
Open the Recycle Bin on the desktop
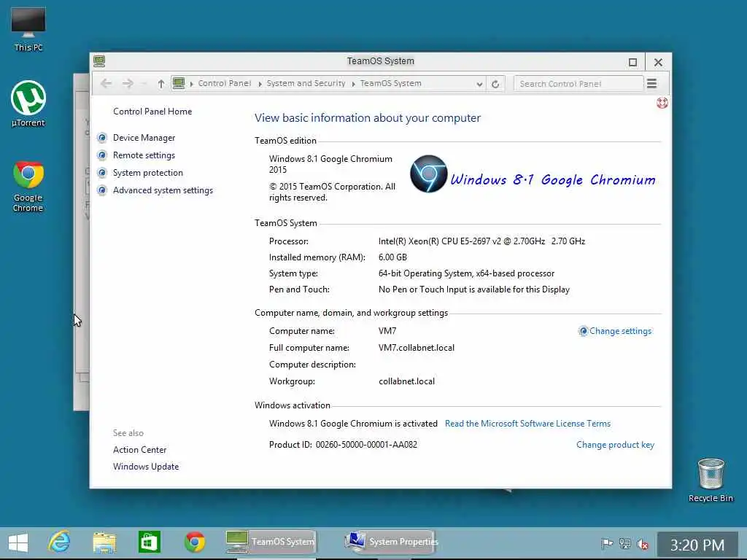tap(711, 480)
